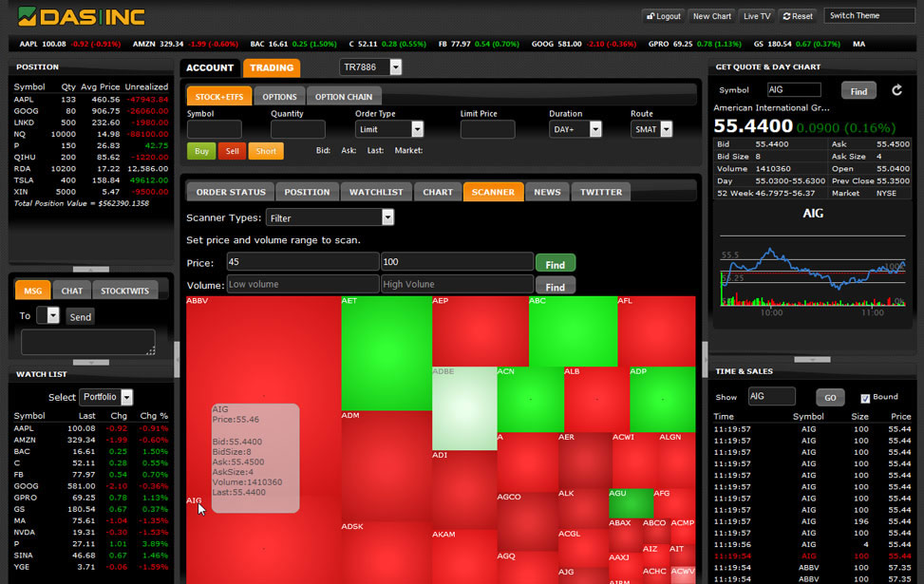Click the minimum price field showing 45
924x584 pixels.
[303, 262]
